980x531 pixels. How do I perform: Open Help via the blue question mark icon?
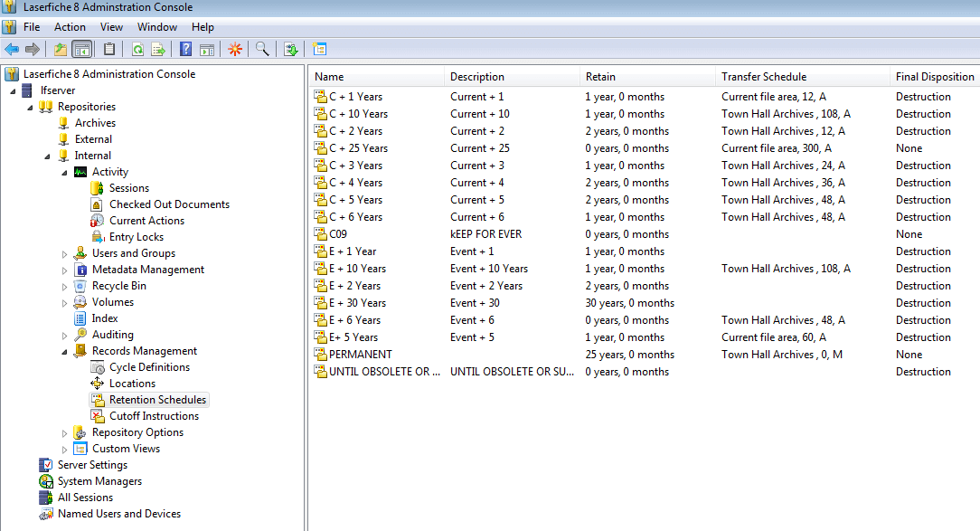pos(185,49)
